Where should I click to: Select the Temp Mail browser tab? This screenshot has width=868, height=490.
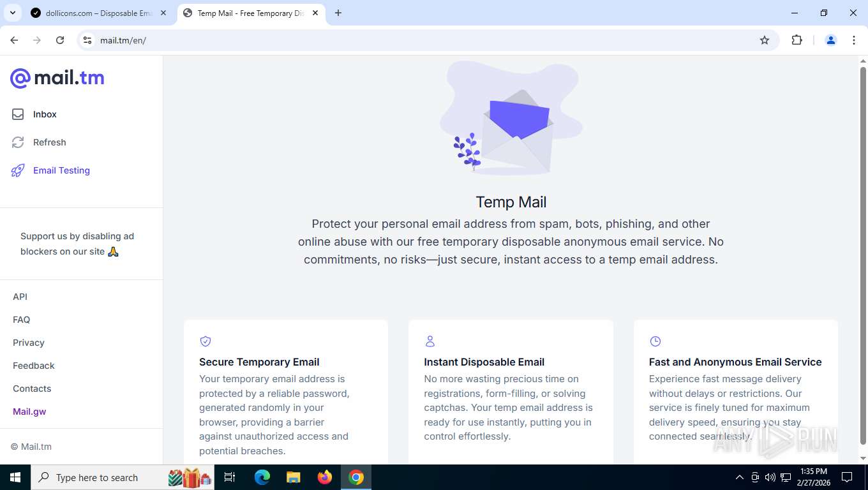tap(251, 13)
